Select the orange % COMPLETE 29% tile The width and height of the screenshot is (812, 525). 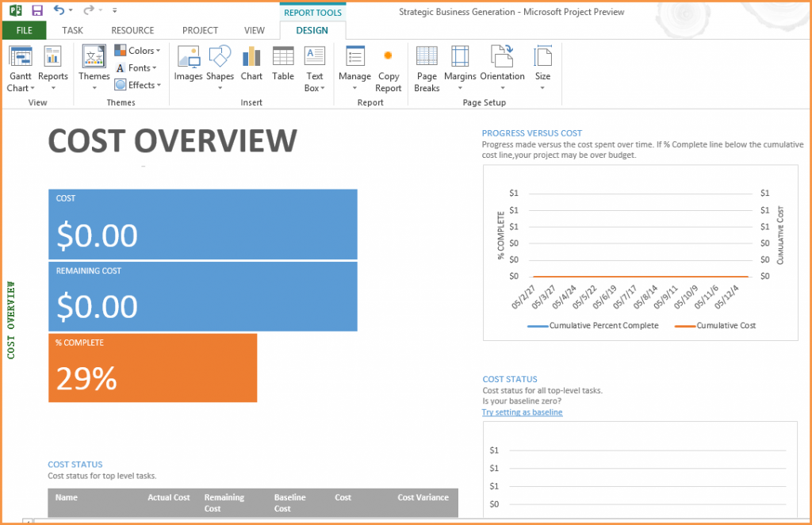[x=153, y=368]
